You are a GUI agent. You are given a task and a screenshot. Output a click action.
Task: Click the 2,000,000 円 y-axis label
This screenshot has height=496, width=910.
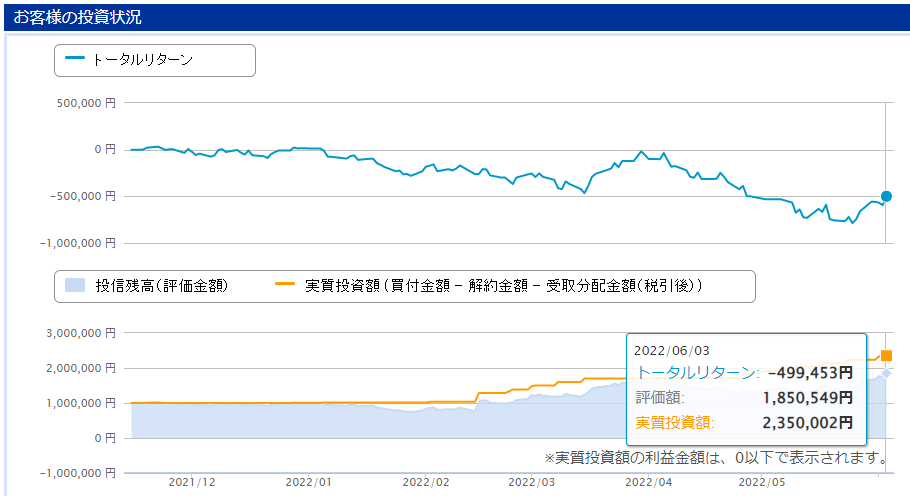(x=81, y=368)
